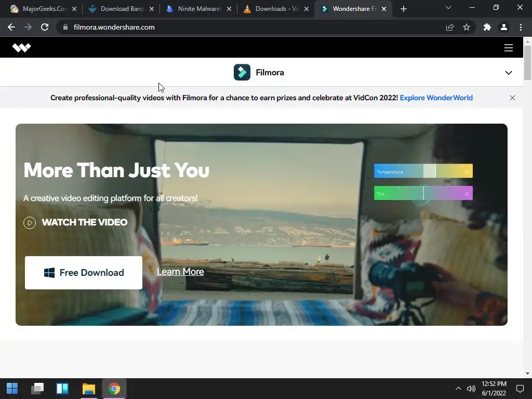
Task: Click the Free Download button
Action: point(84,272)
